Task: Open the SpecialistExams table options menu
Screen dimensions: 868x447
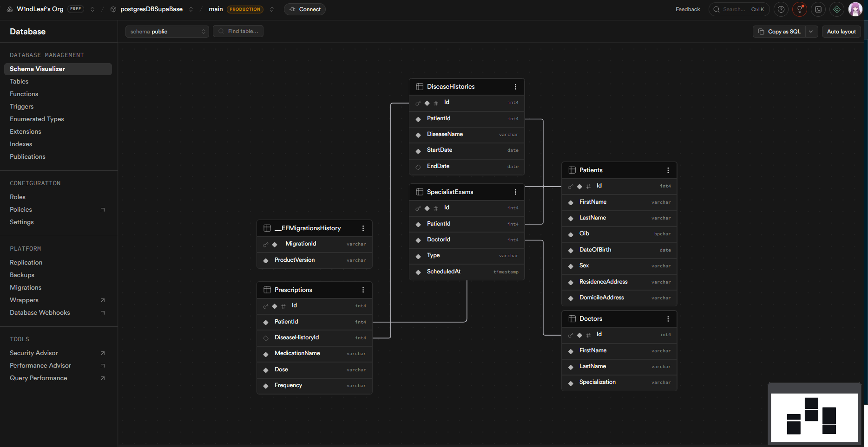Action: point(515,192)
